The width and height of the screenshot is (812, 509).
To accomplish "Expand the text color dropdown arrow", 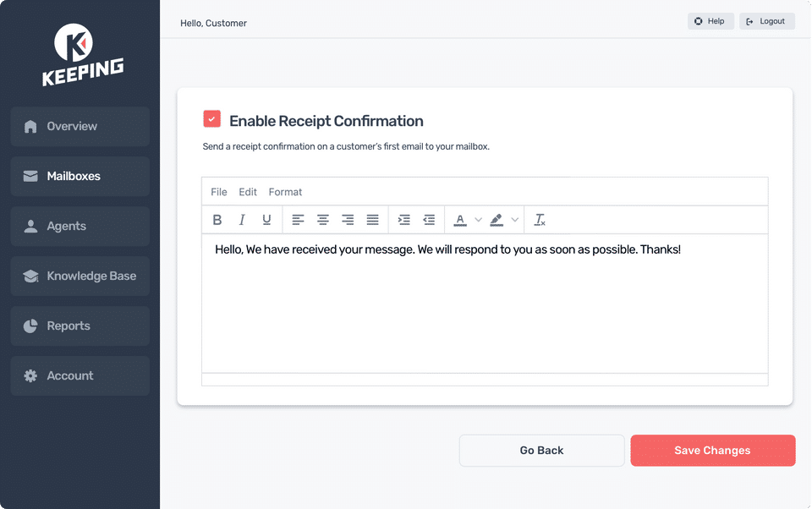I will (x=479, y=220).
